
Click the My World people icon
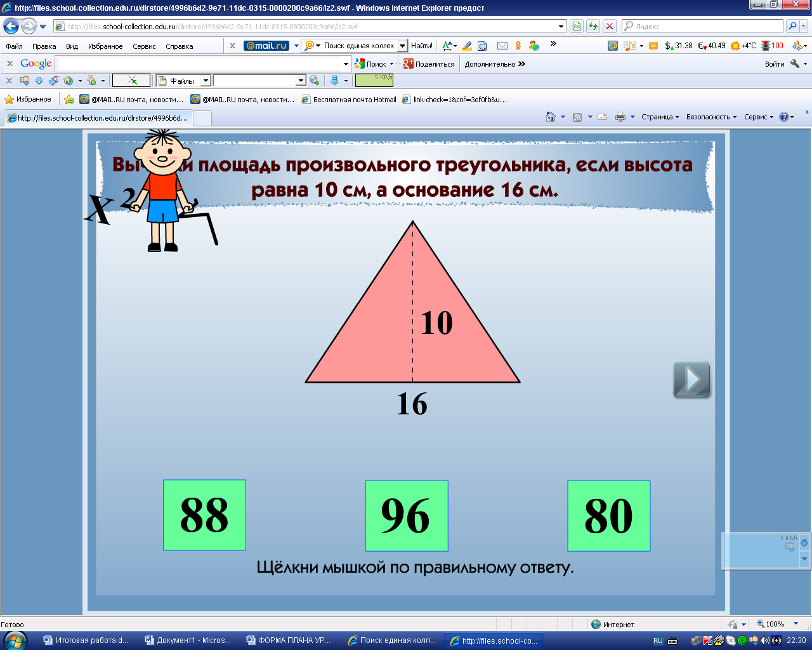point(534,46)
